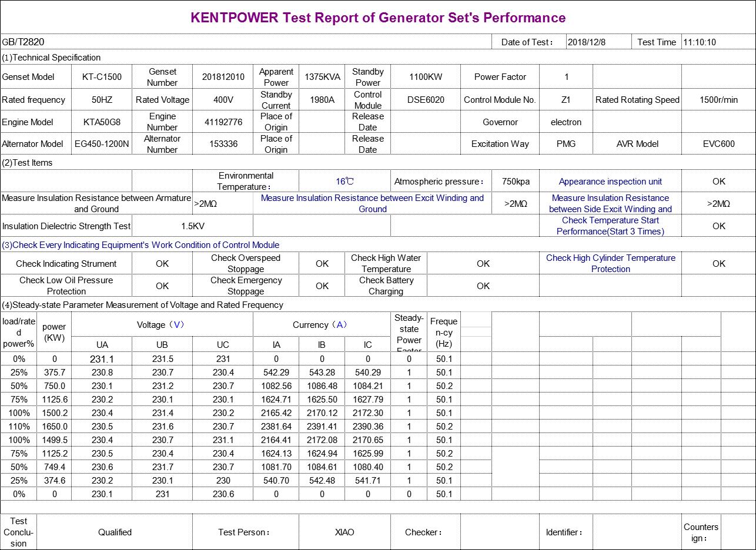Screen dimensions: 756x550
Task: Click the test person name XIAO
Action: click(344, 532)
